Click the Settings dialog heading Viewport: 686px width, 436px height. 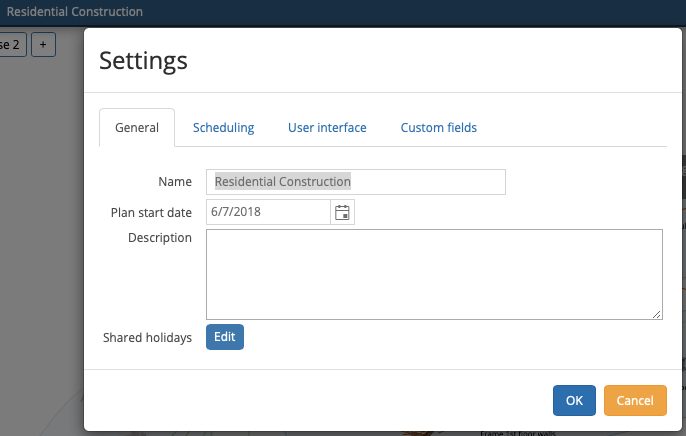click(144, 61)
